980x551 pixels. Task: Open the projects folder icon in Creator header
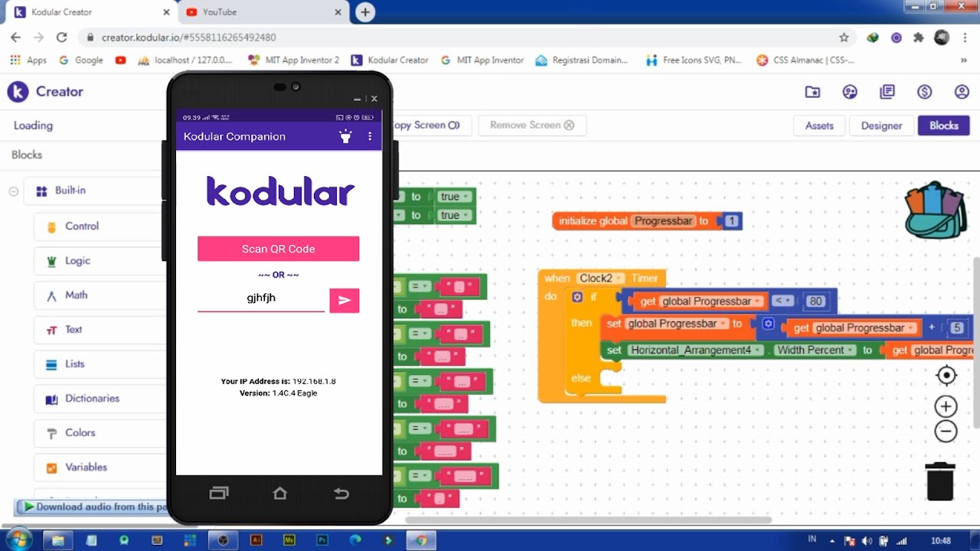coord(812,92)
